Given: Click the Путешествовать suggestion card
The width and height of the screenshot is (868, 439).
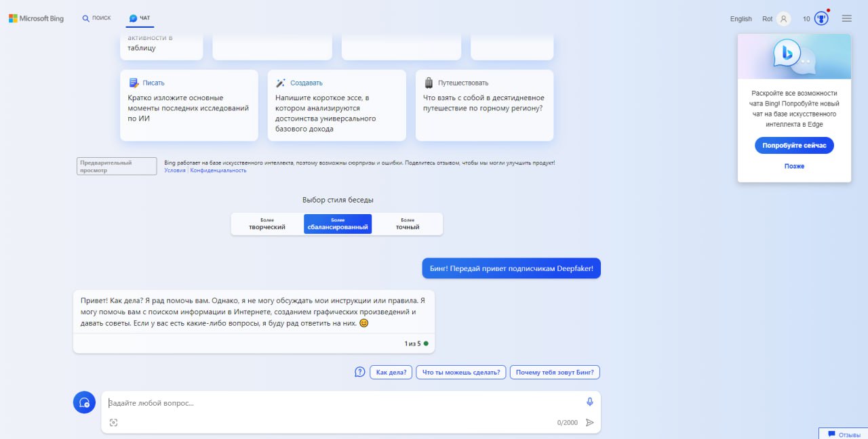Looking at the screenshot, I should coord(484,105).
